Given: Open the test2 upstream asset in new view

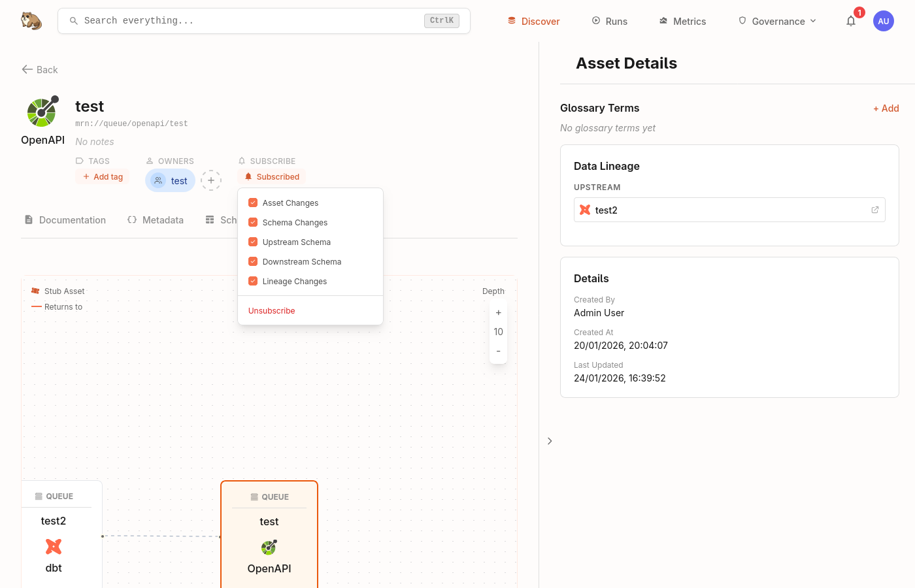Looking at the screenshot, I should [874, 210].
